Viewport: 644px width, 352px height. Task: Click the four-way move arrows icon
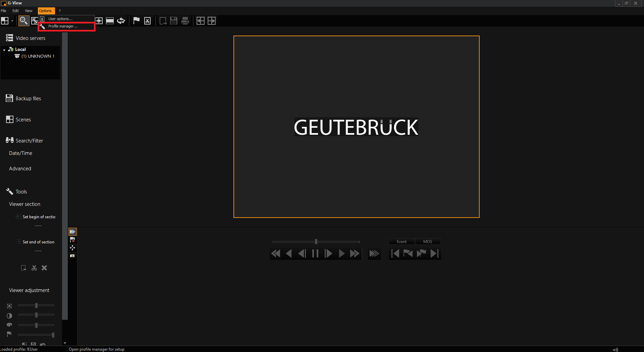(x=72, y=248)
